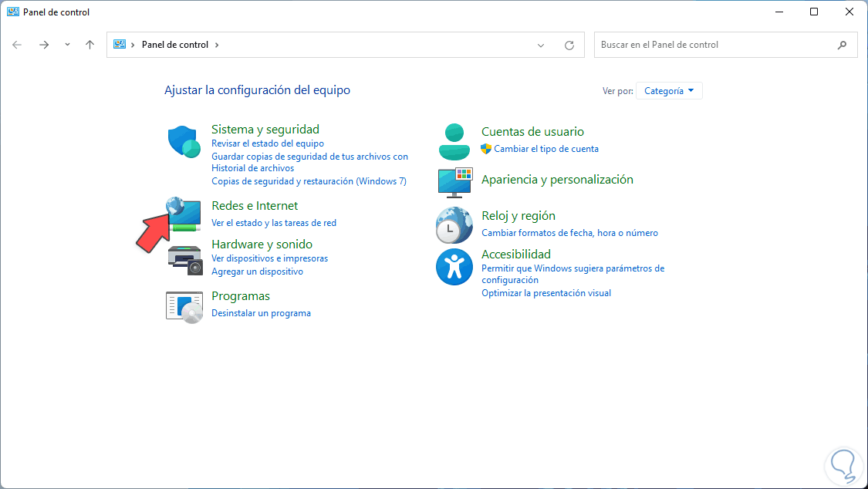Open the Categoría view dropdown
Viewport: 868px width, 489px height.
pyautogui.click(x=668, y=90)
